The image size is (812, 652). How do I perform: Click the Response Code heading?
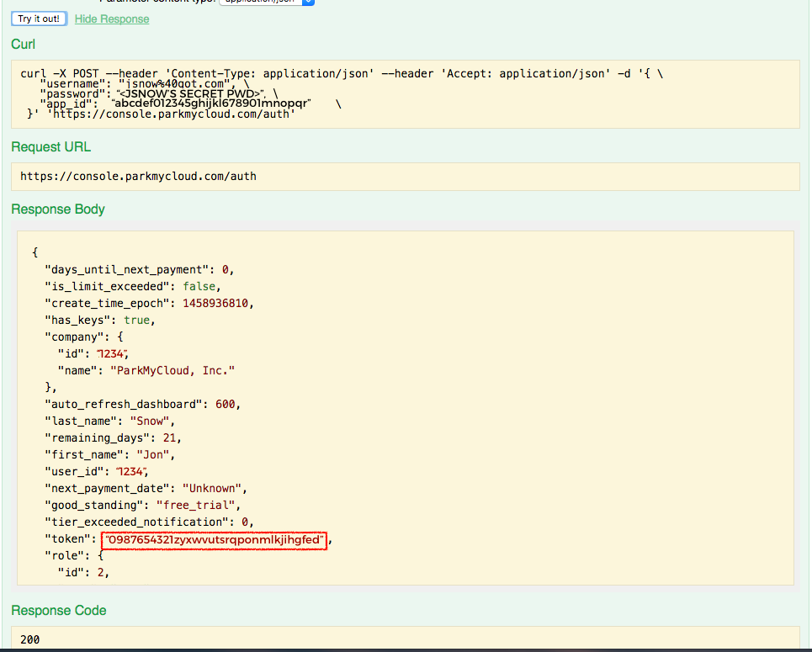(59, 611)
